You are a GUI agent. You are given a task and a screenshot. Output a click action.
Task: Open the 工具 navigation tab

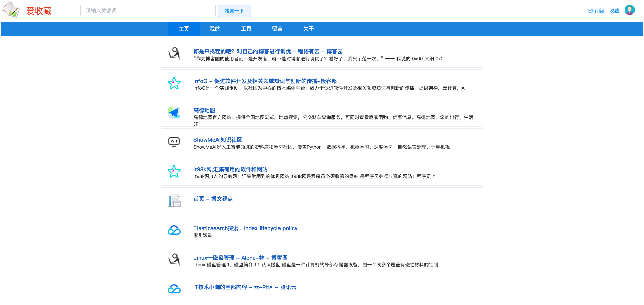click(246, 29)
